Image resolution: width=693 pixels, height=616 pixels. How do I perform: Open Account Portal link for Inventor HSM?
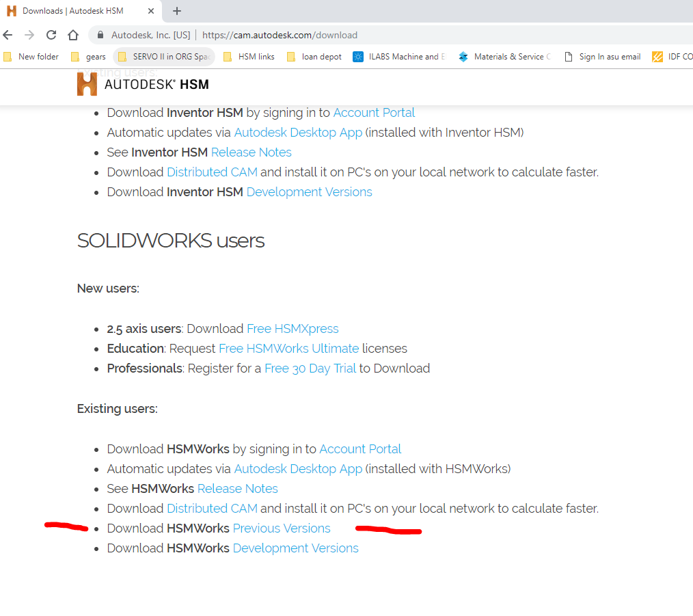pos(374,113)
